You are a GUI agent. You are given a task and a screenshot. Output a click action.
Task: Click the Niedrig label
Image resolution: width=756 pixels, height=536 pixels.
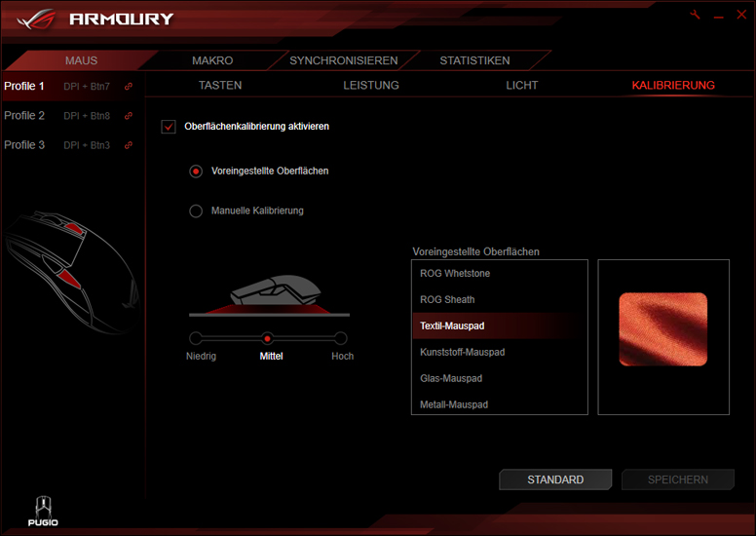pyautogui.click(x=201, y=356)
